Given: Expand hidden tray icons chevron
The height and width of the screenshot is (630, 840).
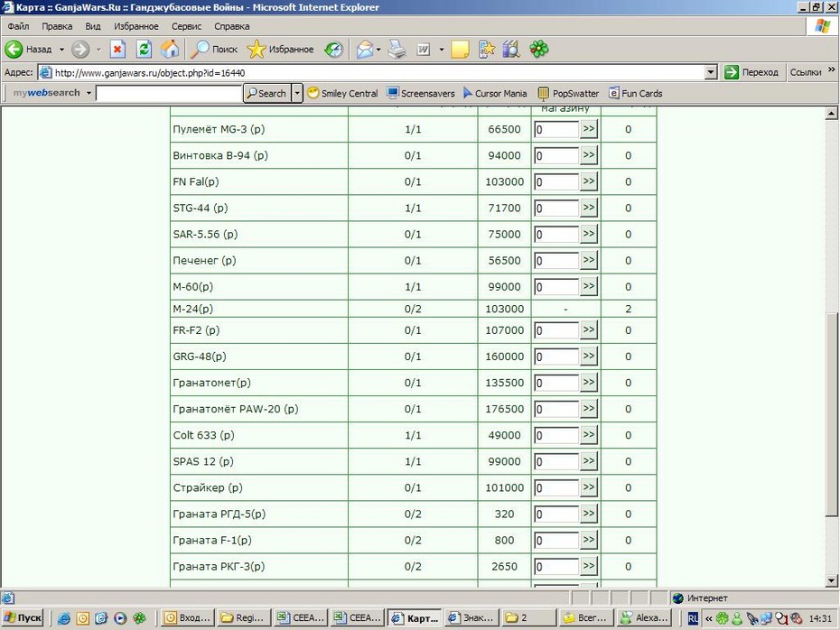Looking at the screenshot, I should (708, 618).
